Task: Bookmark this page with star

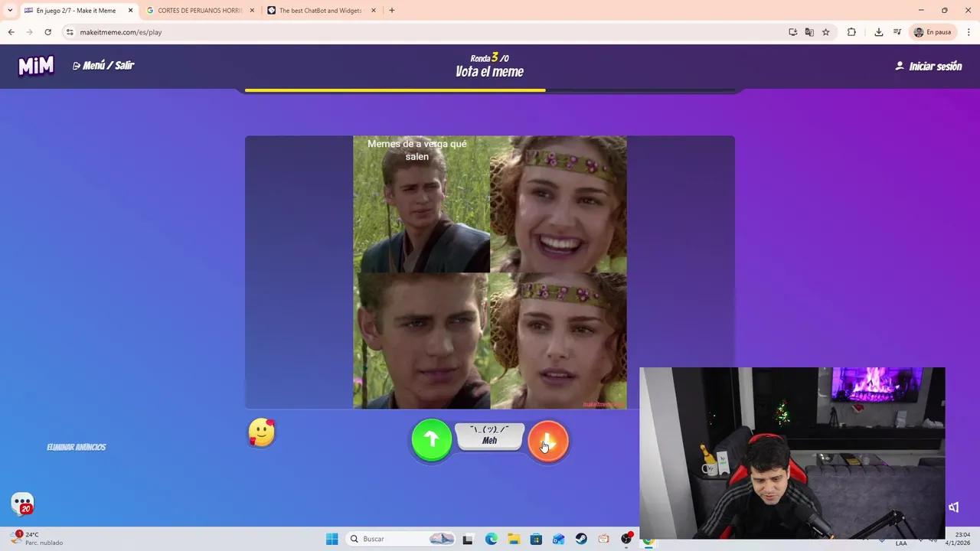Action: click(826, 32)
